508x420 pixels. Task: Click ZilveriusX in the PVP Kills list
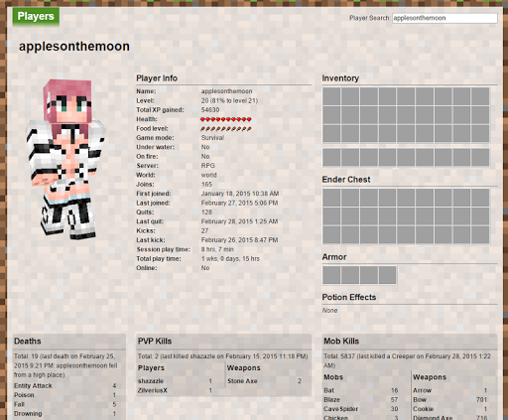(153, 390)
